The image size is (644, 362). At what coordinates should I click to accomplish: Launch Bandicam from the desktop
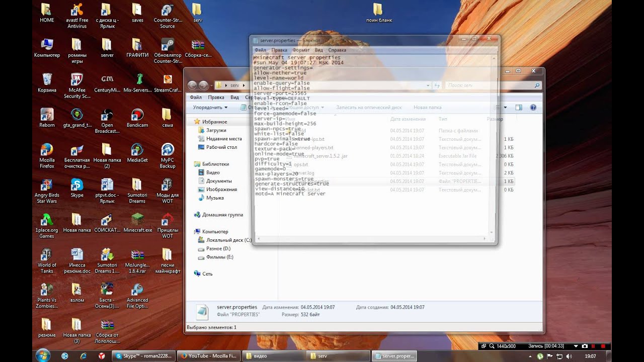137,118
